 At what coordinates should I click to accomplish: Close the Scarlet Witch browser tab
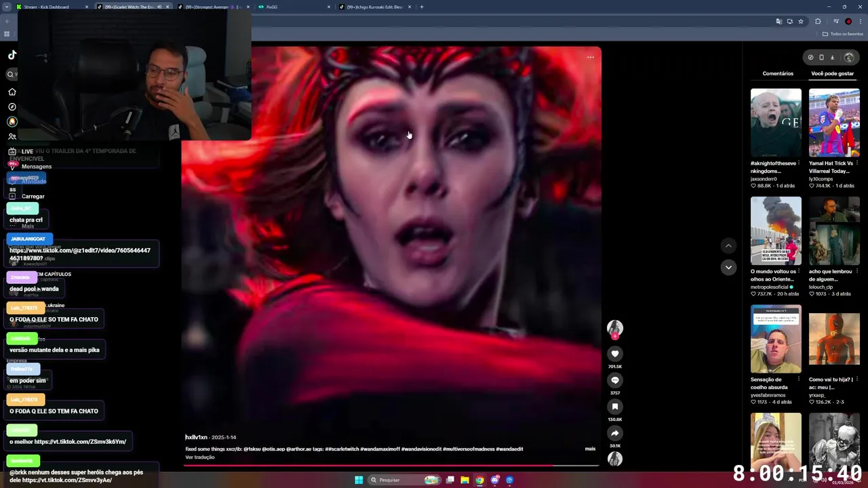click(x=167, y=7)
